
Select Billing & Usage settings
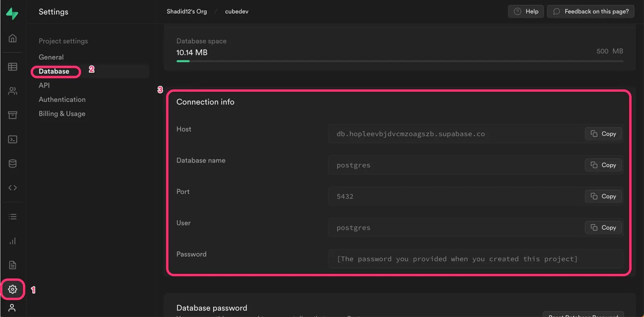click(62, 113)
